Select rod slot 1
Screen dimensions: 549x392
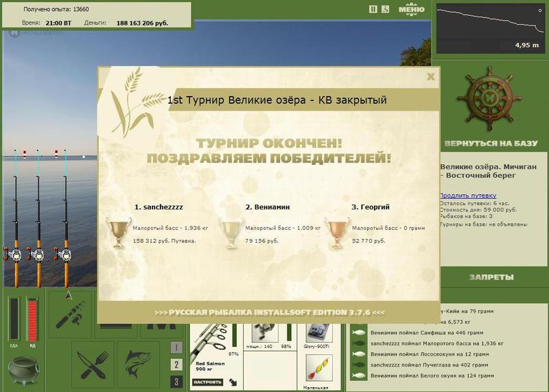[x=176, y=347]
